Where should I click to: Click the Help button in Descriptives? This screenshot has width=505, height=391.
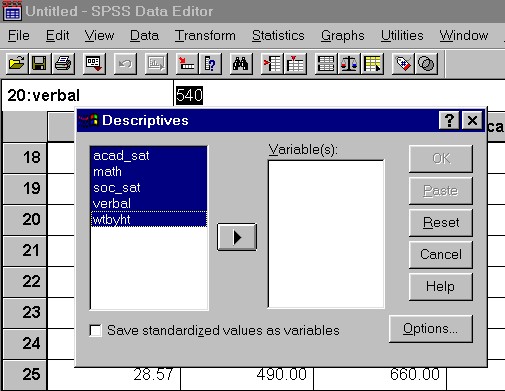441,286
